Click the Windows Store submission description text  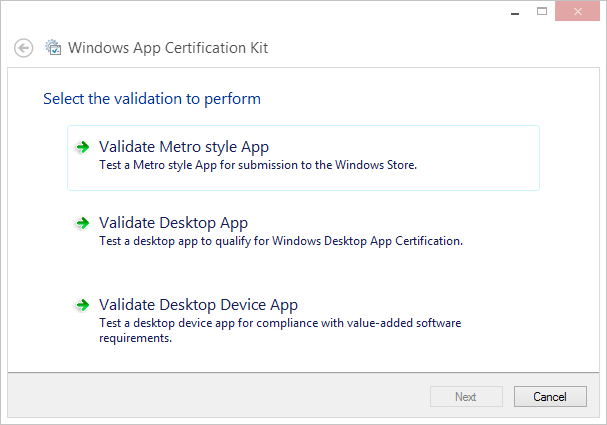[258, 166]
